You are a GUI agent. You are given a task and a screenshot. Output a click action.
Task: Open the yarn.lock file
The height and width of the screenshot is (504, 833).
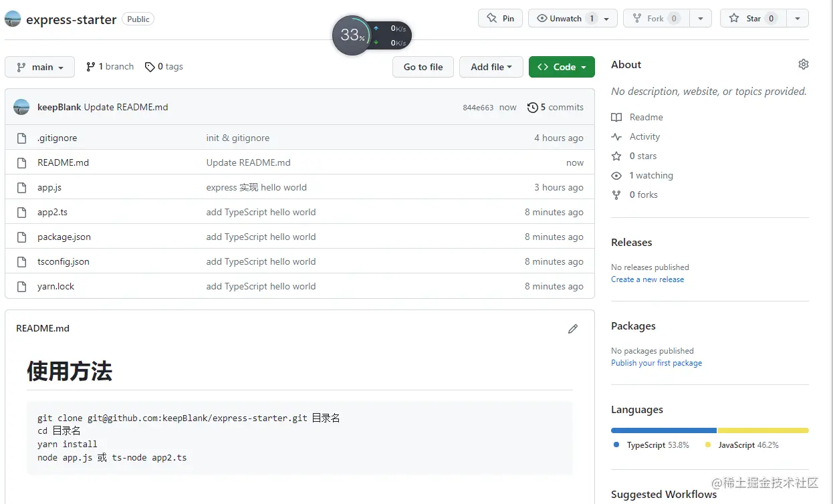[x=56, y=286]
